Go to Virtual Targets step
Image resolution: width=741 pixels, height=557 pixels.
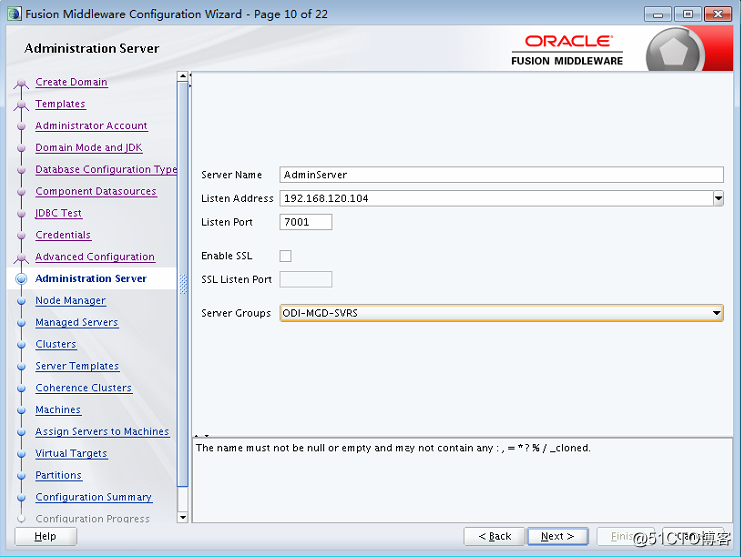point(71,453)
